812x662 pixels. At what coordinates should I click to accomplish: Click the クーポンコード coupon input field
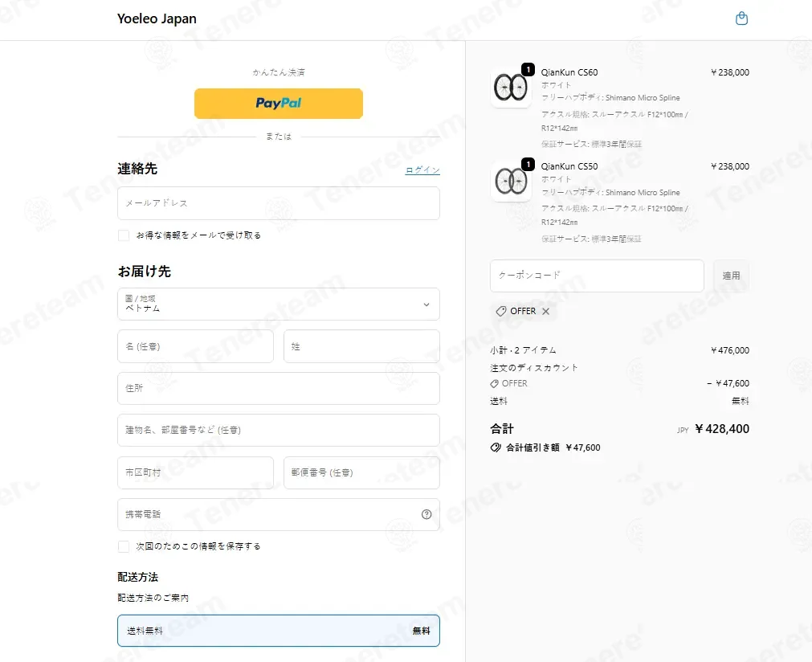pyautogui.click(x=597, y=276)
